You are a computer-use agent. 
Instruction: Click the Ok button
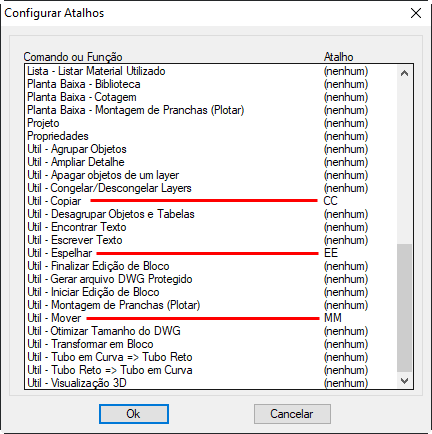pos(134,414)
